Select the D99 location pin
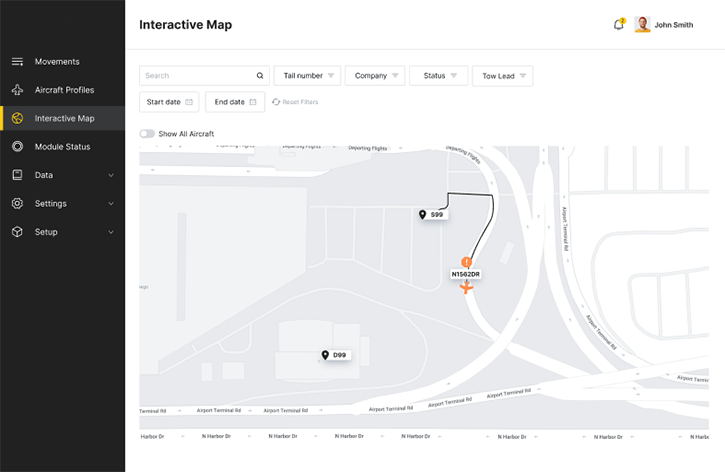 pos(325,355)
